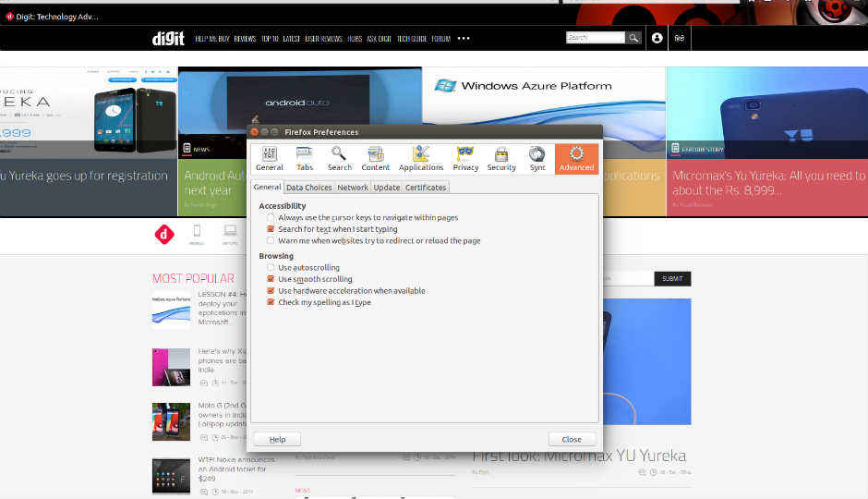Screen dimensions: 868x499
Task: Open the android auto news image
Action: tap(299, 100)
